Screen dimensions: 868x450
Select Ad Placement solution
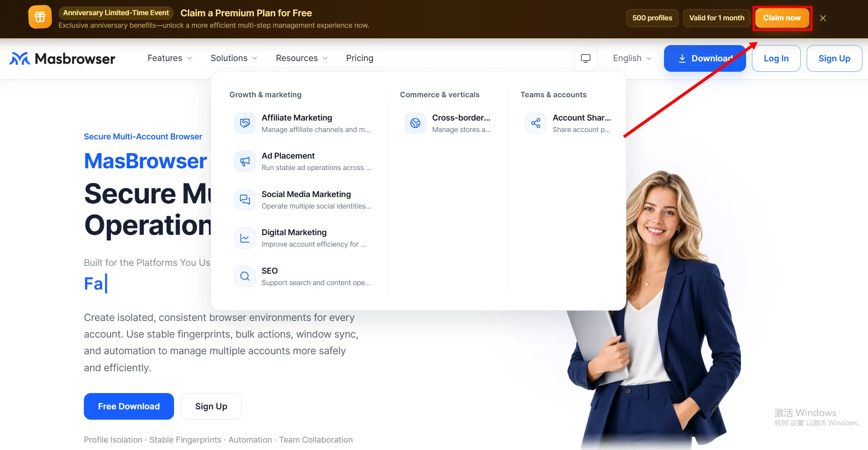[303, 161]
